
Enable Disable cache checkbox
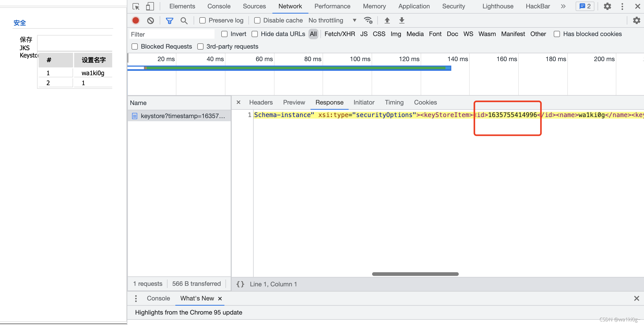[257, 20]
